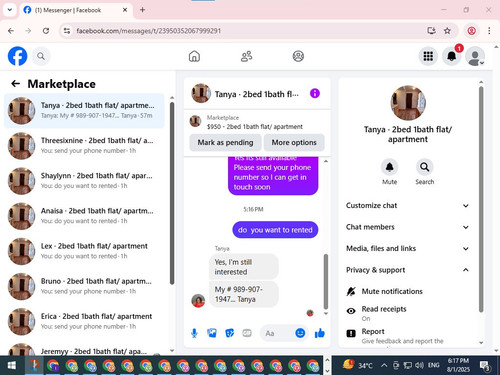Click the 'Yes, I'm still interested' message
The height and width of the screenshot is (375, 500).
[x=244, y=267]
